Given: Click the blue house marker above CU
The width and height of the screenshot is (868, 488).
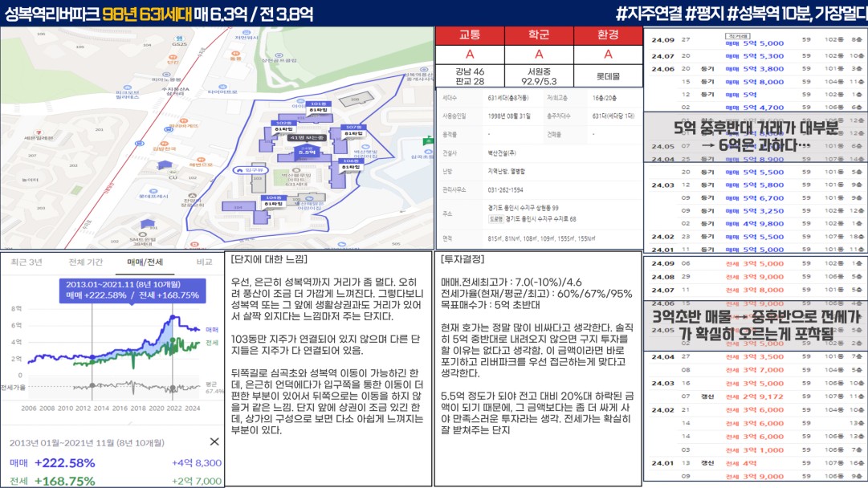Looking at the screenshot, I should pos(165,165).
